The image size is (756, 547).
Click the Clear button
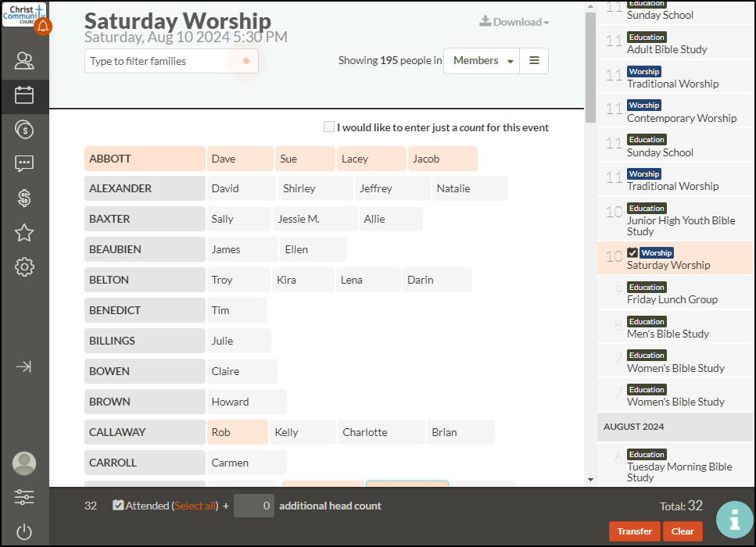pyautogui.click(x=683, y=531)
